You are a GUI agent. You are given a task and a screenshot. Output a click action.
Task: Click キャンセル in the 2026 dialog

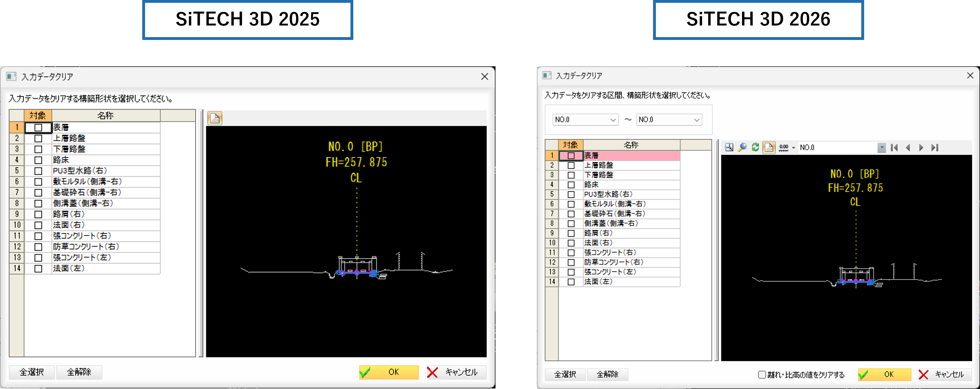tap(944, 375)
